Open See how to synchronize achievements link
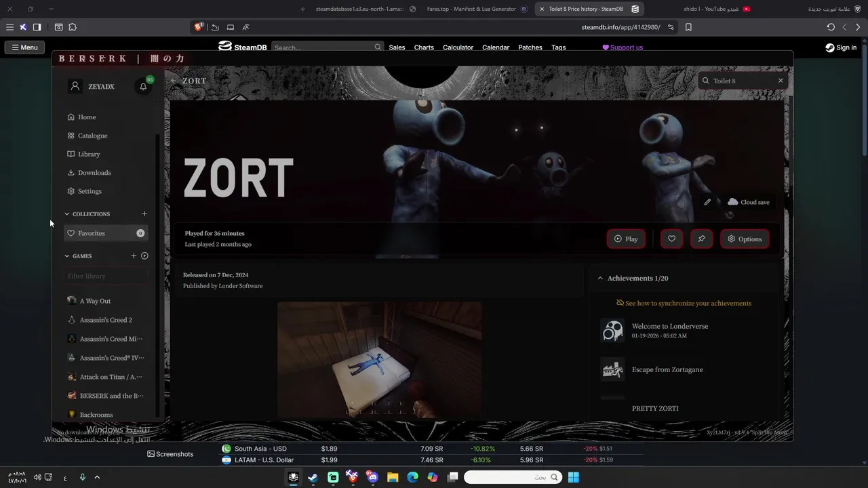Image resolution: width=868 pixels, height=488 pixels. coord(684,303)
